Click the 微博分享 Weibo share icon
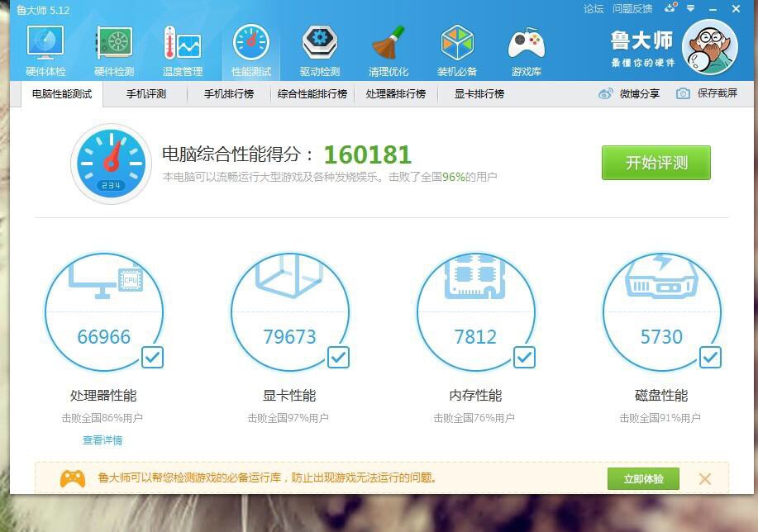 [x=607, y=94]
